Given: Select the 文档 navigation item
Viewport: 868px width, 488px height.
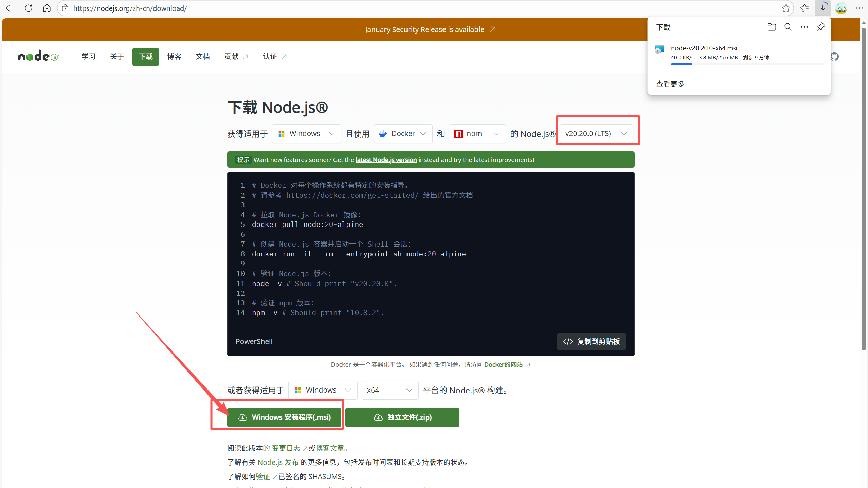Looking at the screenshot, I should coord(202,56).
